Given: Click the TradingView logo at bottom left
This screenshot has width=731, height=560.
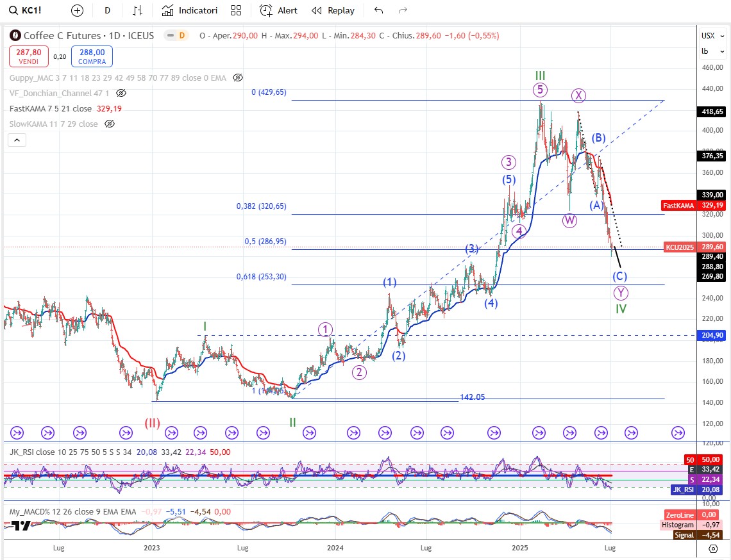Looking at the screenshot, I should click(x=21, y=525).
